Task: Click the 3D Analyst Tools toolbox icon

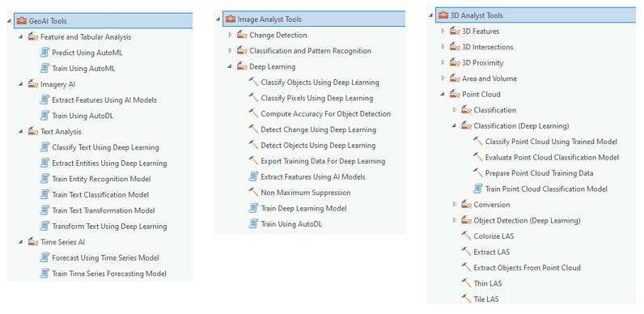Action: coord(443,15)
